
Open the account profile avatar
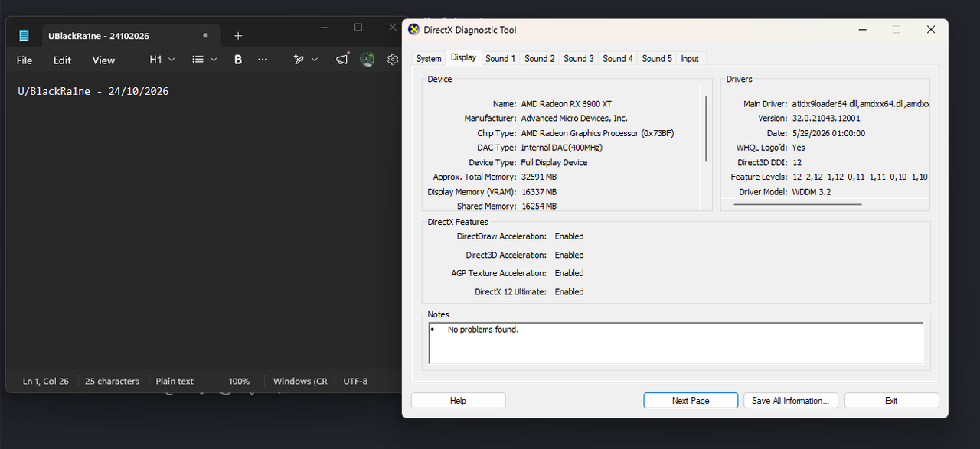tap(367, 59)
